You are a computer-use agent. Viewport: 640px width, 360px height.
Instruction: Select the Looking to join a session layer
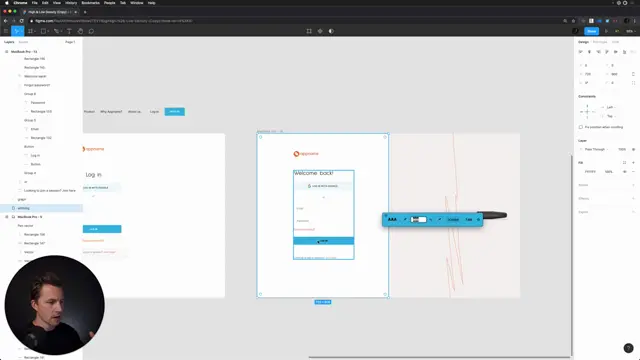click(x=49, y=191)
